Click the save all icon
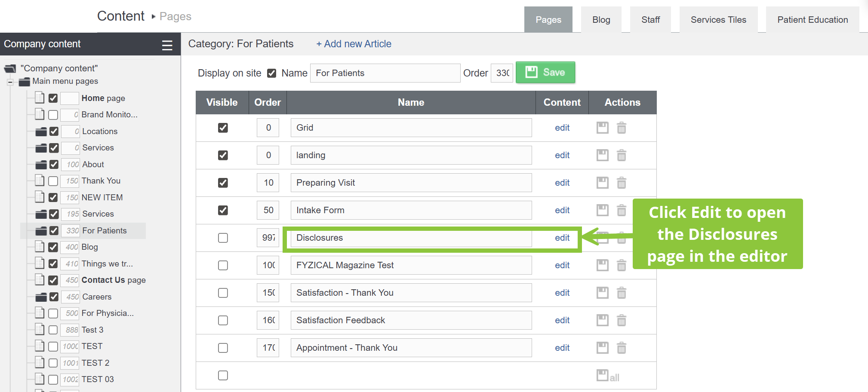The width and height of the screenshot is (868, 392). click(608, 376)
